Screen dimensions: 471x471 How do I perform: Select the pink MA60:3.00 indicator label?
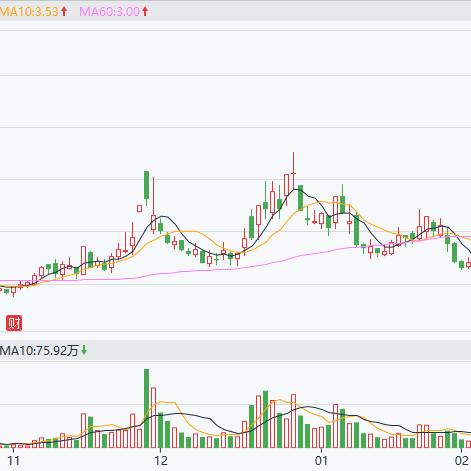coord(110,11)
